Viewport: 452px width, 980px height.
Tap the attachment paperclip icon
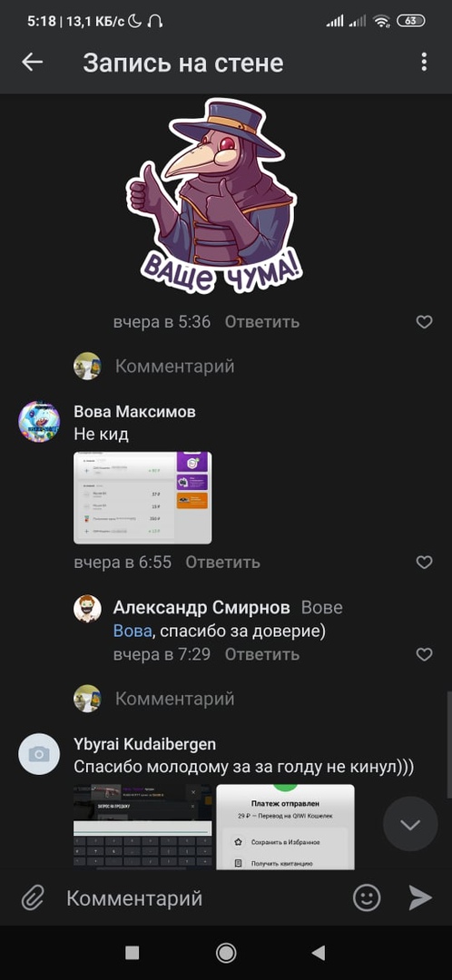click(34, 898)
